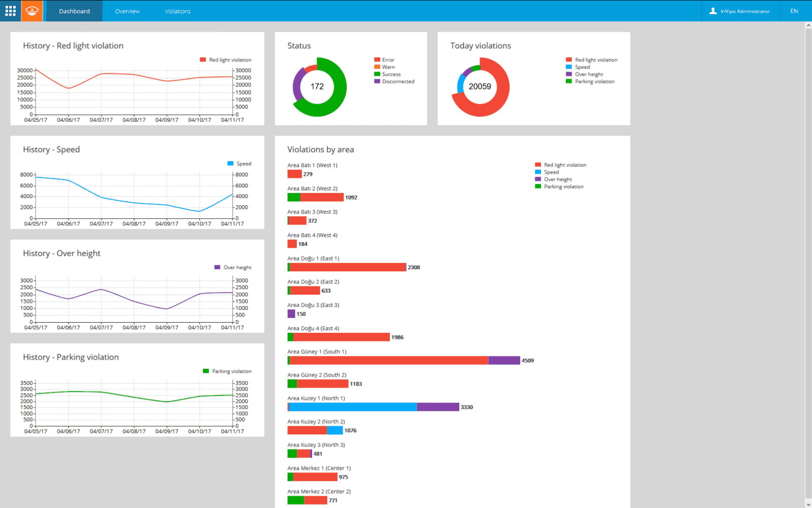Select the Dashboard tab
Image resolution: width=812 pixels, height=508 pixels.
pyautogui.click(x=74, y=11)
